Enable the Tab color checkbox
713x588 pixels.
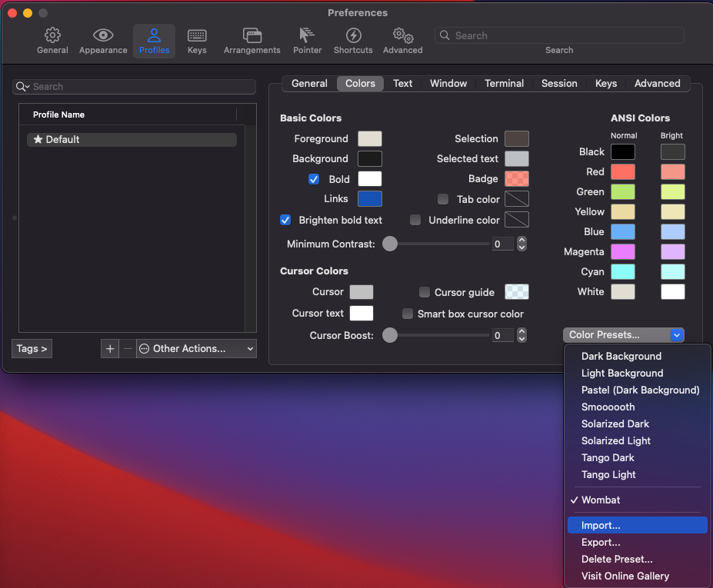coord(443,199)
